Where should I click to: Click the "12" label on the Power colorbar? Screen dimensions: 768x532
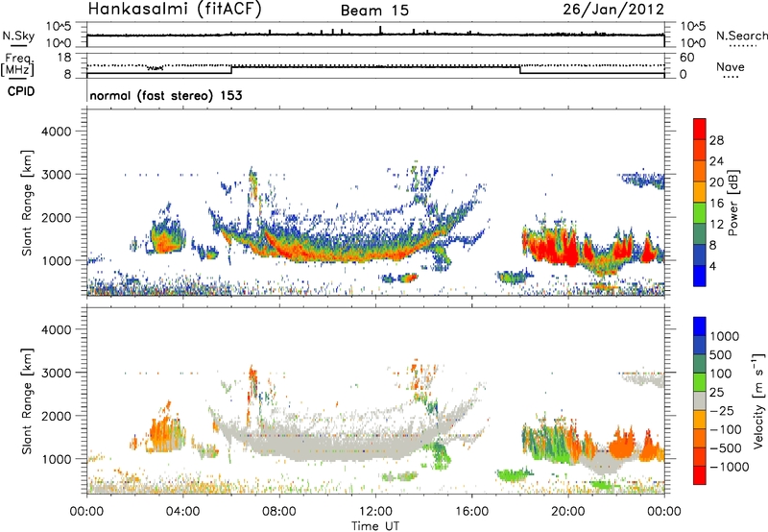[x=716, y=225]
